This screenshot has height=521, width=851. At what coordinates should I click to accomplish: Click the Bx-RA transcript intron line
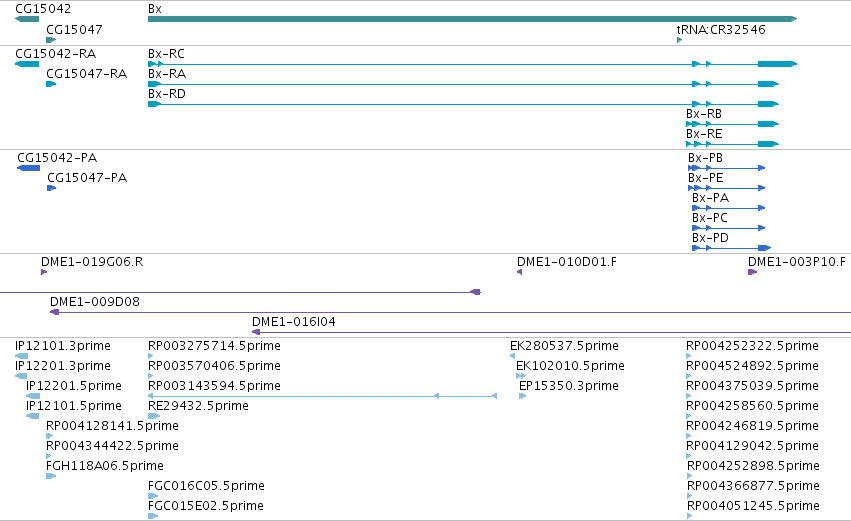point(426,84)
